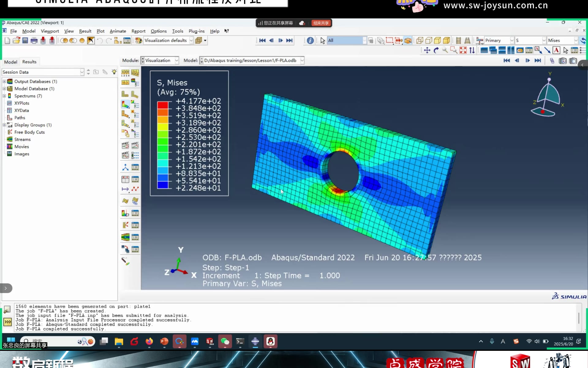Open the Free Body Cut tool icon
This screenshot has width=588, height=368.
125,225
